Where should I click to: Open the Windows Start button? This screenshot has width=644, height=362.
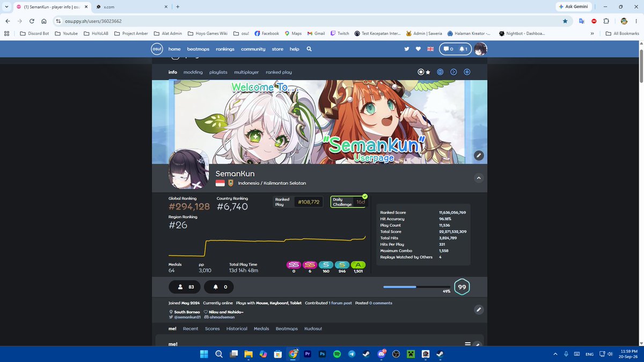[204, 354]
